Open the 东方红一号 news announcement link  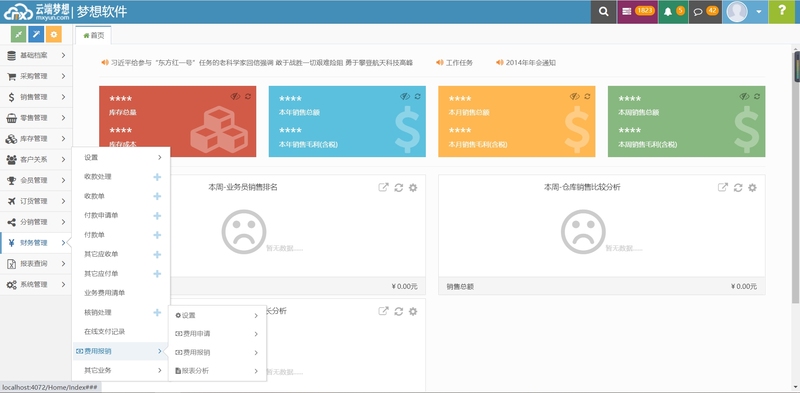click(262, 63)
